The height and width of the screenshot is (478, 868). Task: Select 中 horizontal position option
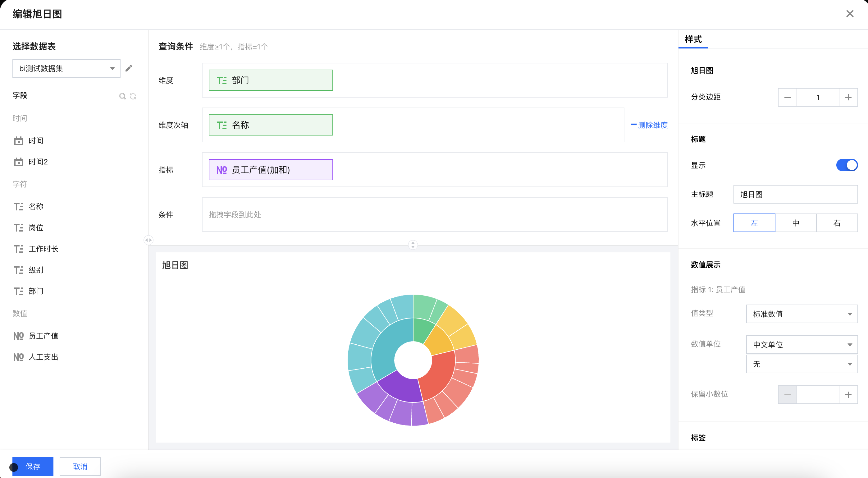pos(796,223)
